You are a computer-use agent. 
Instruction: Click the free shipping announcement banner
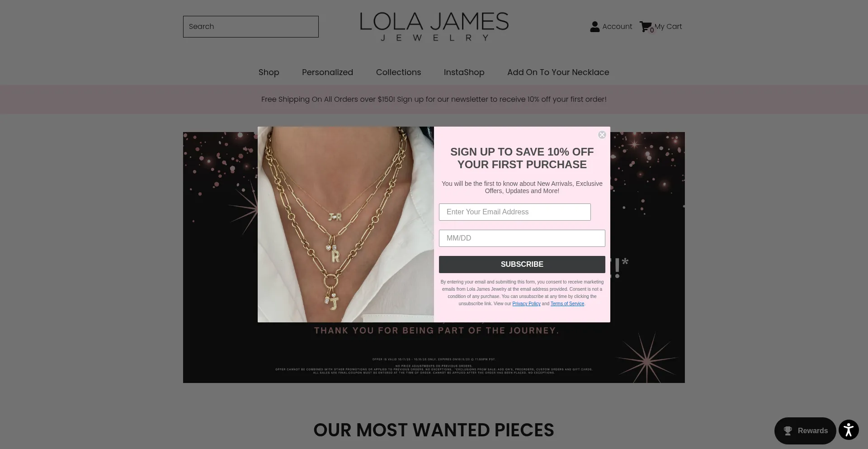(x=434, y=99)
